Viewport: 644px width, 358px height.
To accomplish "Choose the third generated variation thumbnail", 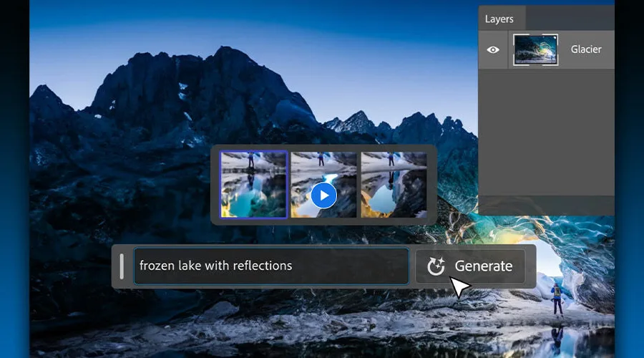I will tap(394, 184).
